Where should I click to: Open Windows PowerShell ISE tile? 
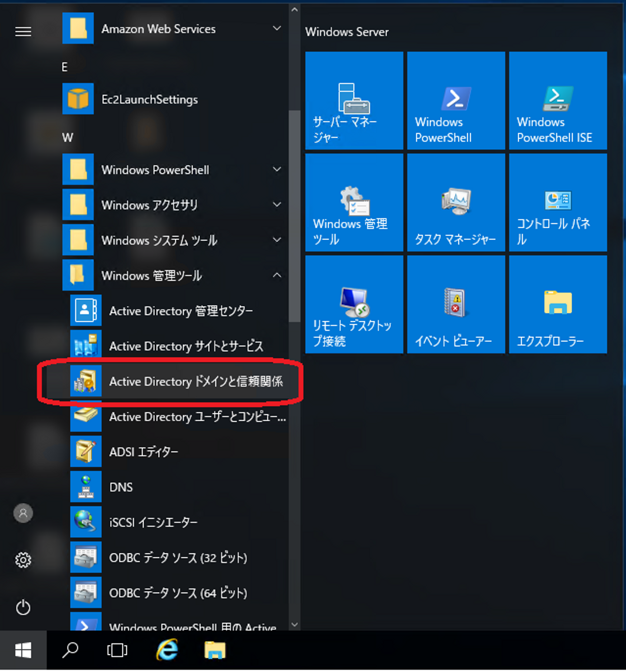pos(558,100)
